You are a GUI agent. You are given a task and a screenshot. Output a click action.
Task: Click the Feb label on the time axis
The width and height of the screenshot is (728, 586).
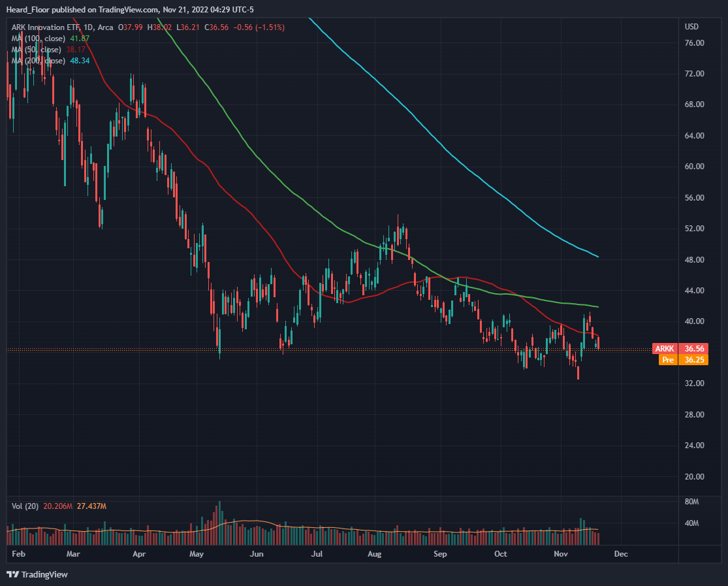(x=18, y=554)
